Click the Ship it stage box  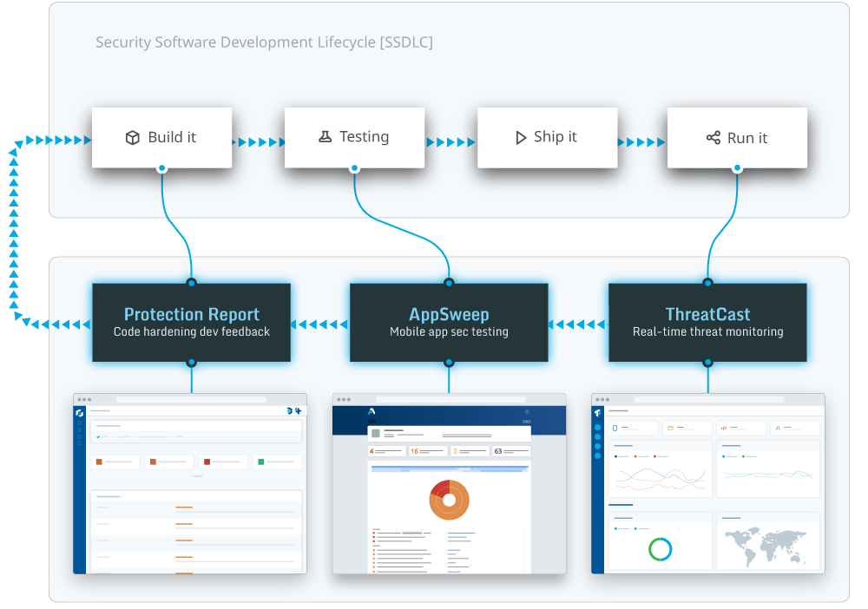(547, 138)
